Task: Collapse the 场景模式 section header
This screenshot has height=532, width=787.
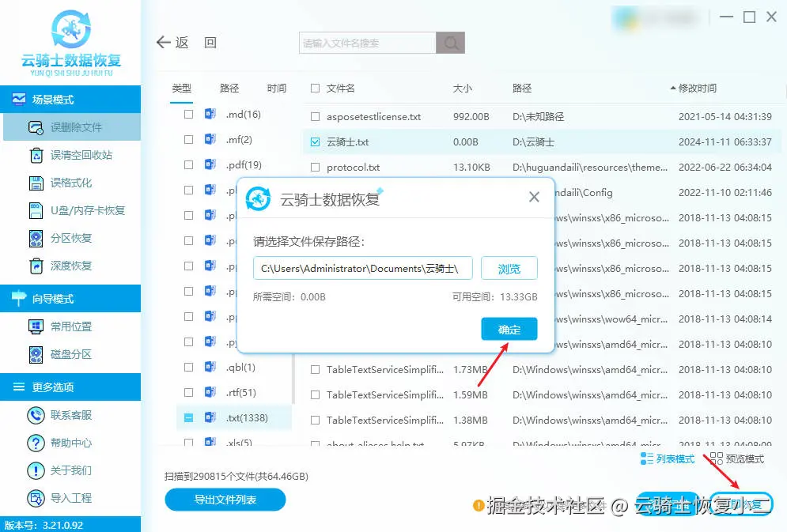Action: click(x=70, y=100)
